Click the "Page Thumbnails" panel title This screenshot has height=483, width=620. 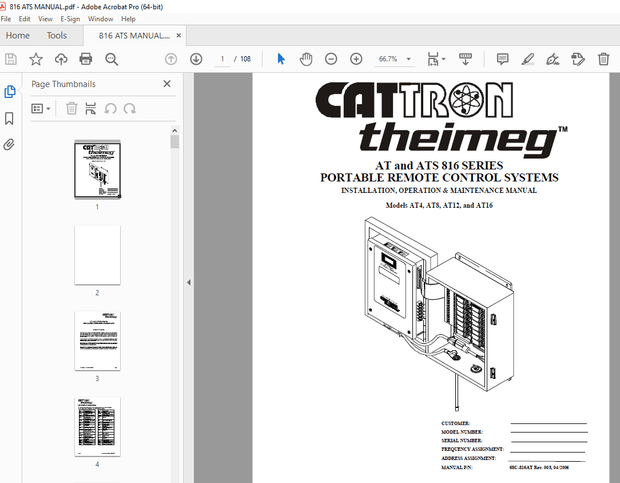coord(63,84)
